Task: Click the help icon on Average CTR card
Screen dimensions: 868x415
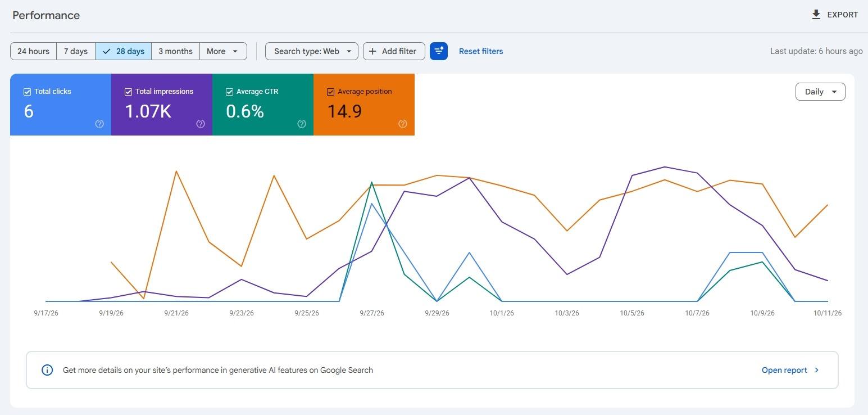Action: coord(302,124)
